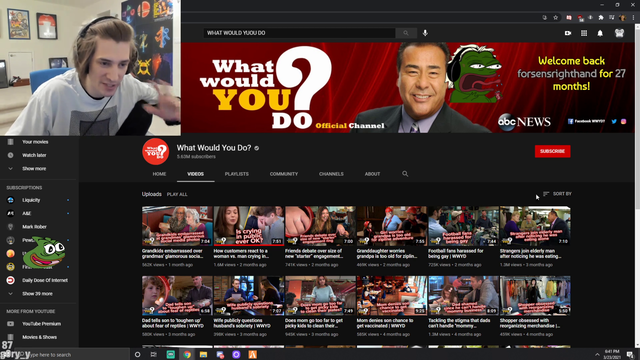Open Liquicity subscription in sidebar
Screen dimensions: 640x360
pyautogui.click(x=31, y=200)
